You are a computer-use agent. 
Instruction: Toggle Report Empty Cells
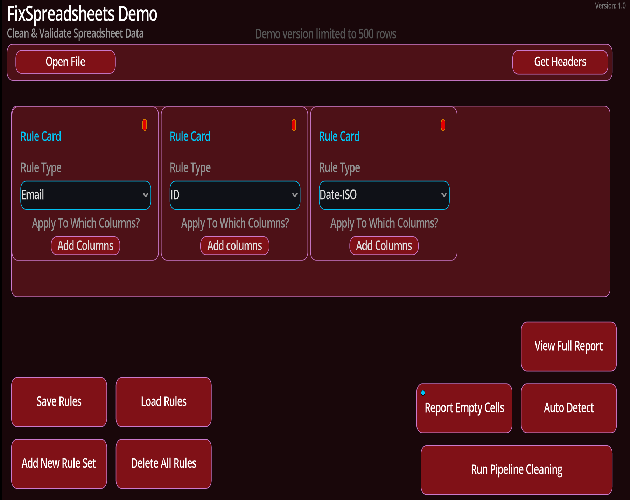point(464,408)
